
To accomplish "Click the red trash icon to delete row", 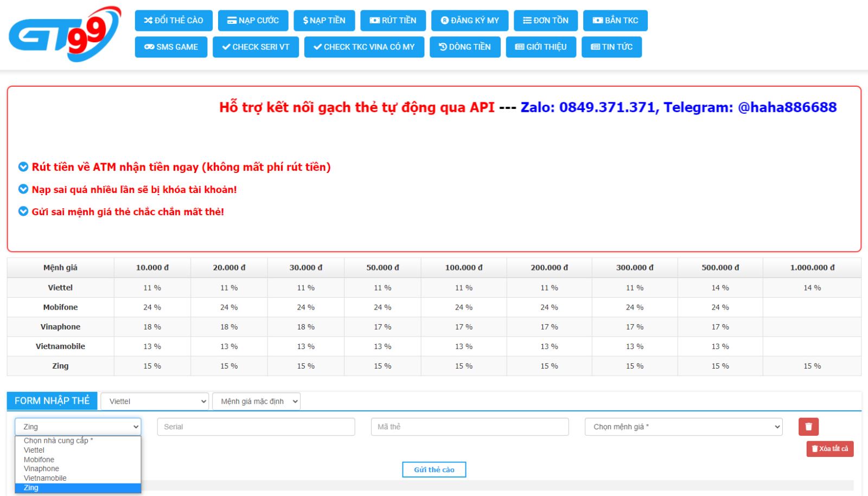I will click(x=808, y=427).
